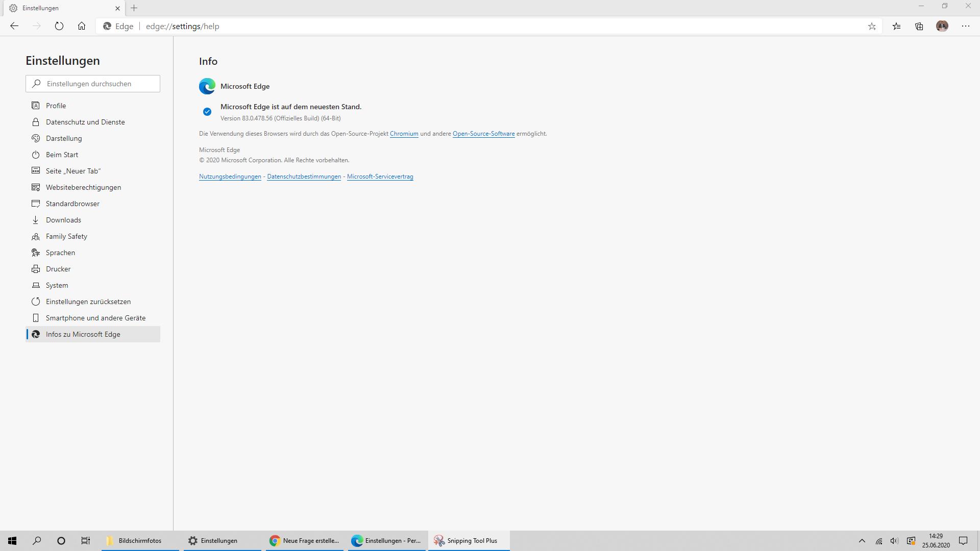Navigate to Downloads settings
This screenshot has height=551, width=980.
tap(63, 219)
